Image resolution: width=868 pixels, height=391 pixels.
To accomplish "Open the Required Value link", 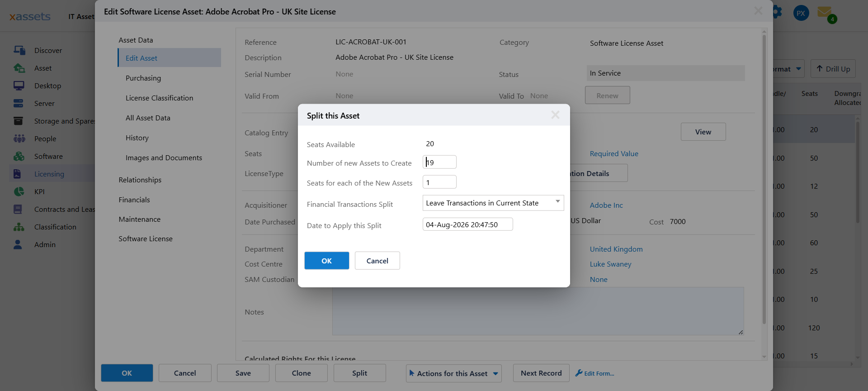I will coord(614,153).
